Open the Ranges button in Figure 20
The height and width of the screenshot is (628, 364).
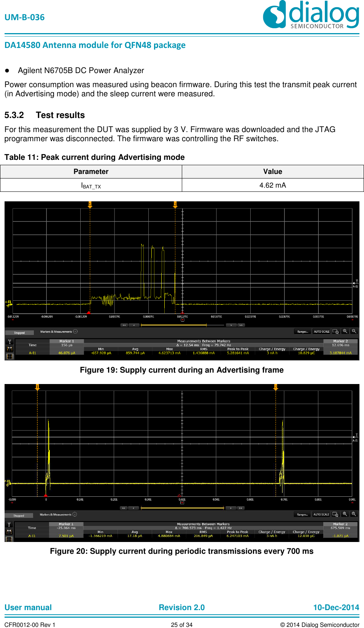(302, 515)
